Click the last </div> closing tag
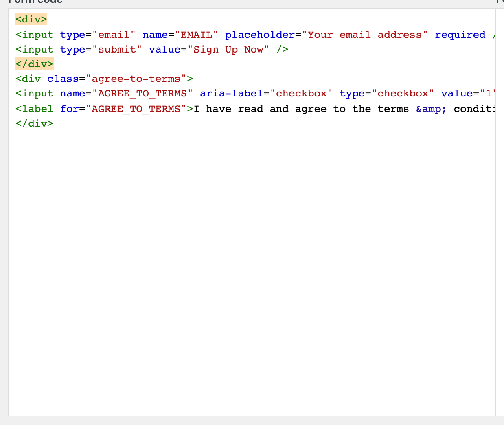Viewport: 504px width, 425px height. (35, 123)
